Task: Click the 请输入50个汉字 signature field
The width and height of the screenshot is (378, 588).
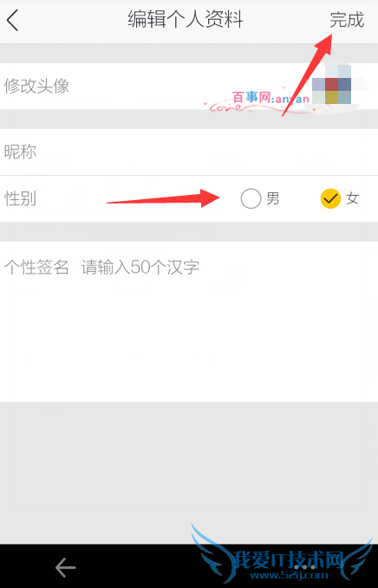Action: (140, 268)
